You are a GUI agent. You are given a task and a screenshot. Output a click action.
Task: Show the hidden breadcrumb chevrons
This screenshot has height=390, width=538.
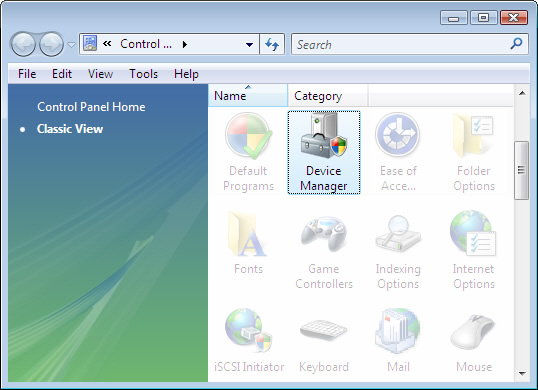click(x=107, y=44)
